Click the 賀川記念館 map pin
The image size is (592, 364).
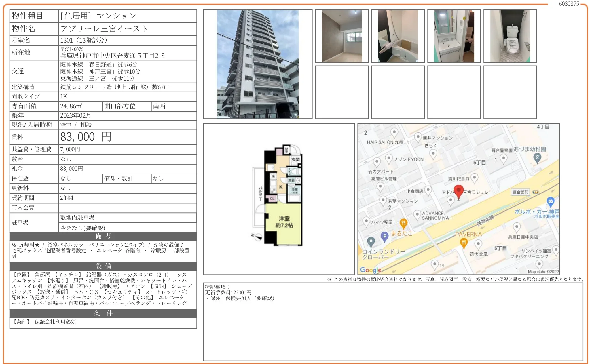tap(474, 178)
